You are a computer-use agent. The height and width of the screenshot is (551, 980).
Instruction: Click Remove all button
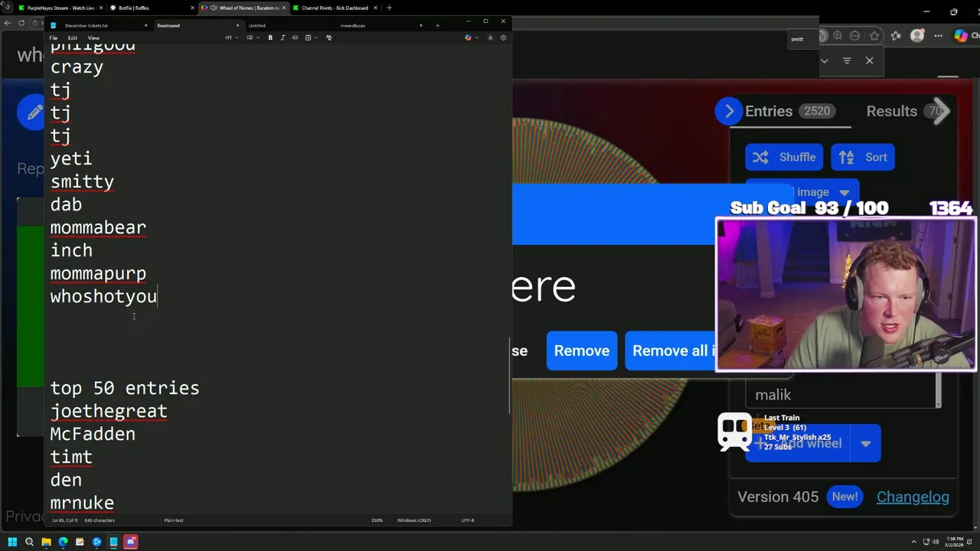point(671,350)
